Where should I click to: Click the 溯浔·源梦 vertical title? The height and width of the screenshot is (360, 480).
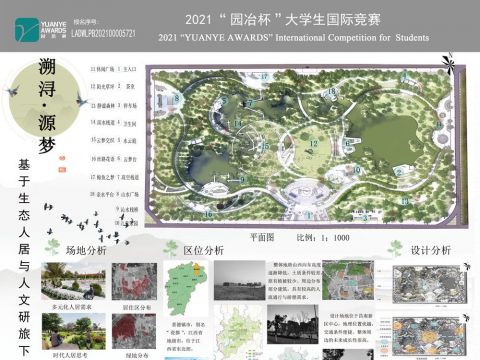point(47,106)
